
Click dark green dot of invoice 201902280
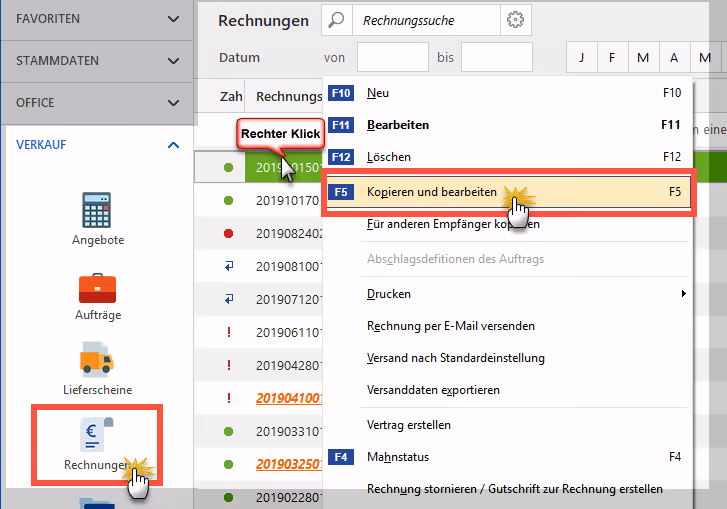click(x=228, y=497)
